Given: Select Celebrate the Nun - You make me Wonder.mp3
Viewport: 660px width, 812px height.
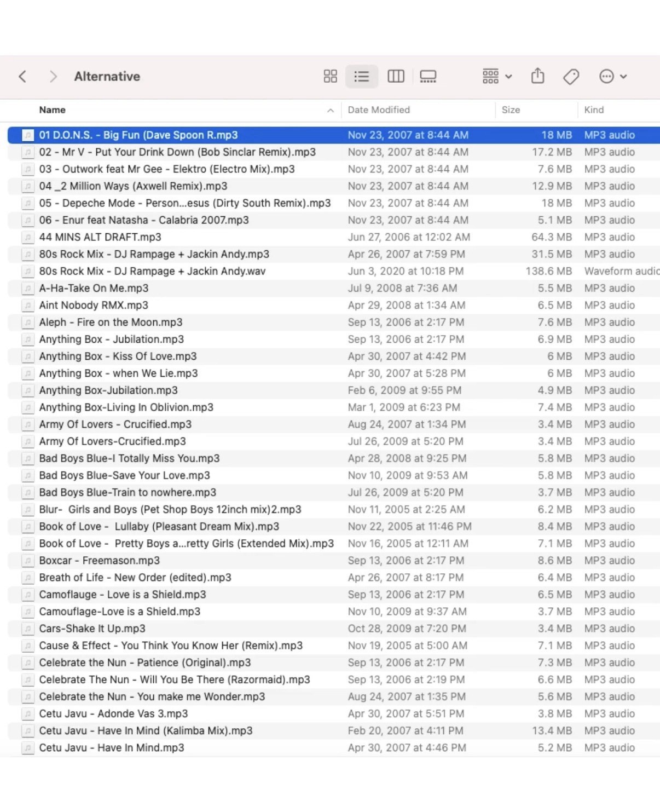Looking at the screenshot, I should [x=152, y=696].
